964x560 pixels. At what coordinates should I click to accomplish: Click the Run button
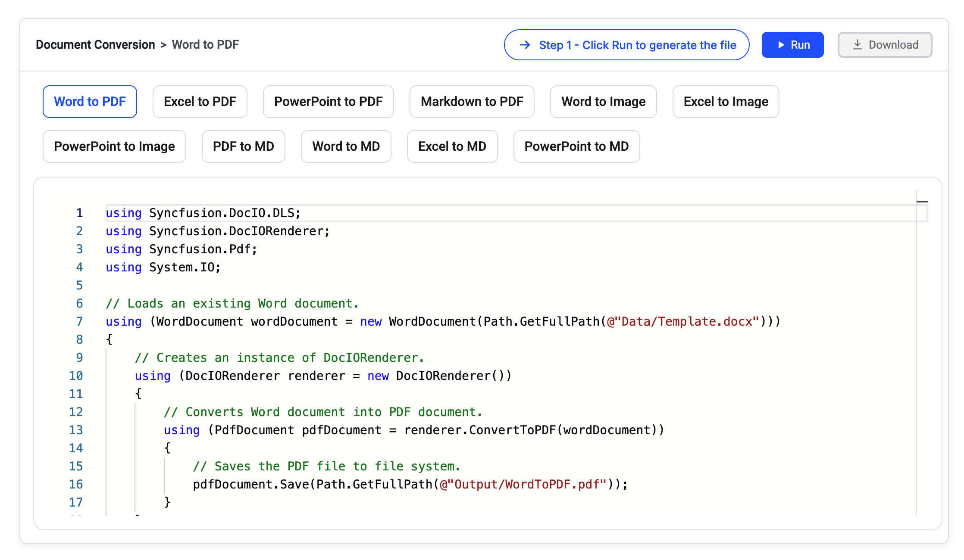792,45
